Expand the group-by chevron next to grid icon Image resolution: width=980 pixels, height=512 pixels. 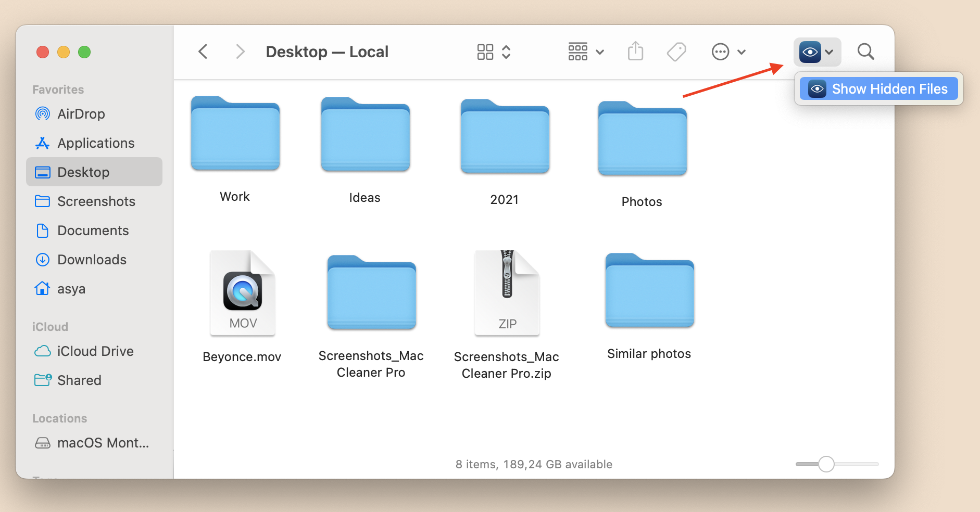click(x=599, y=52)
